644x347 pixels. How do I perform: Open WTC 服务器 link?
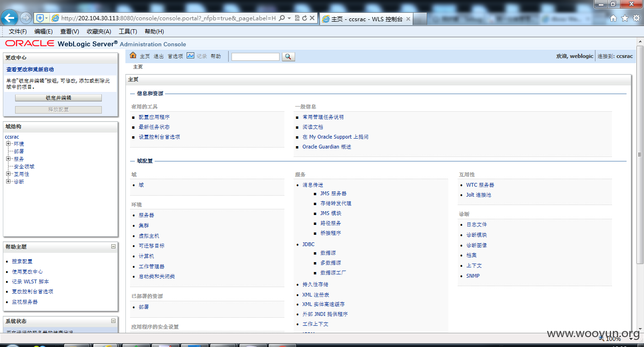(480, 185)
